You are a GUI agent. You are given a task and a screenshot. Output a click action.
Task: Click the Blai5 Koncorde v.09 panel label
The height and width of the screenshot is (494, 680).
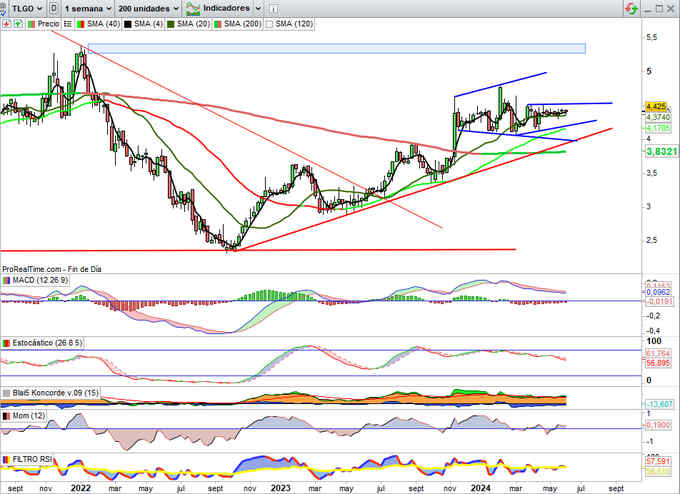click(x=56, y=393)
